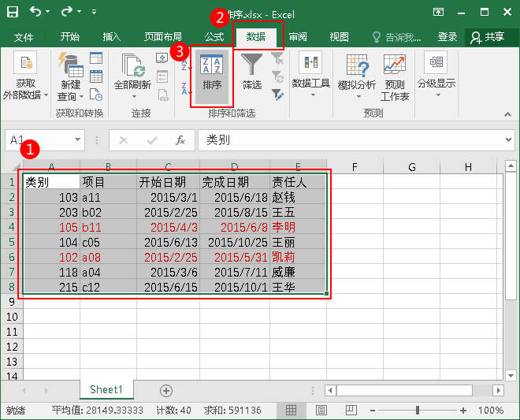Click in the formula bar showing 类别
This screenshot has height=420, width=520.
tap(350, 140)
